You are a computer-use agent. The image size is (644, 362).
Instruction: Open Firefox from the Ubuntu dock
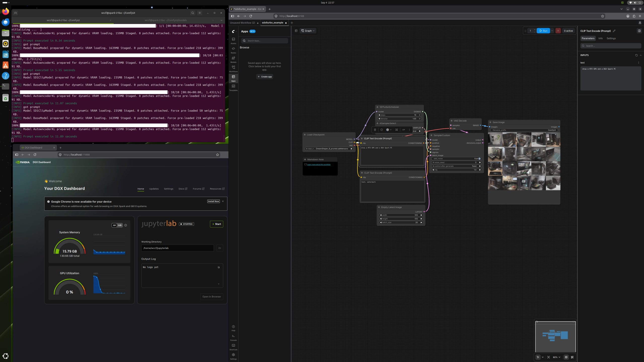coord(6,12)
